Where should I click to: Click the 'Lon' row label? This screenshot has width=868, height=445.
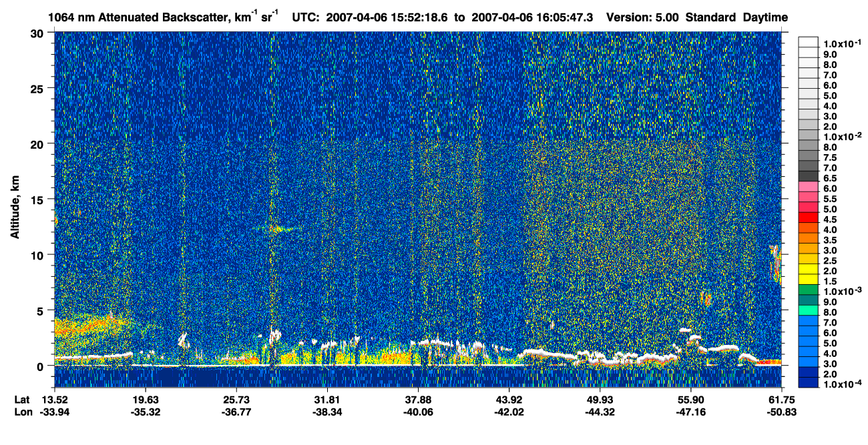(x=23, y=412)
